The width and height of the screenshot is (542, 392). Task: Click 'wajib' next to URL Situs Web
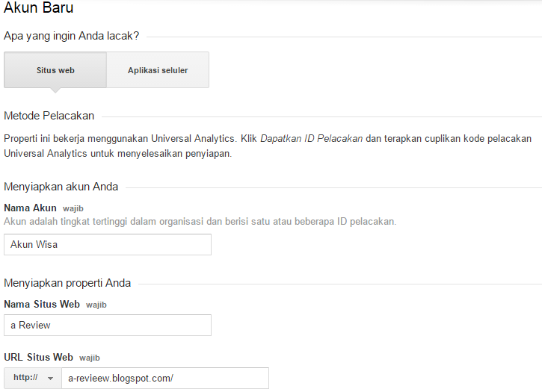click(90, 358)
